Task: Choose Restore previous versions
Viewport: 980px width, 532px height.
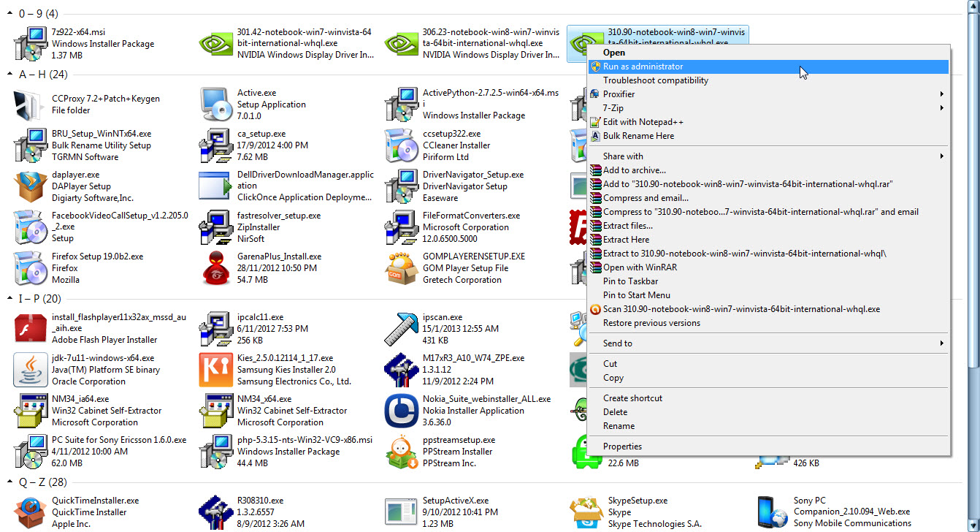Action: click(x=769, y=323)
